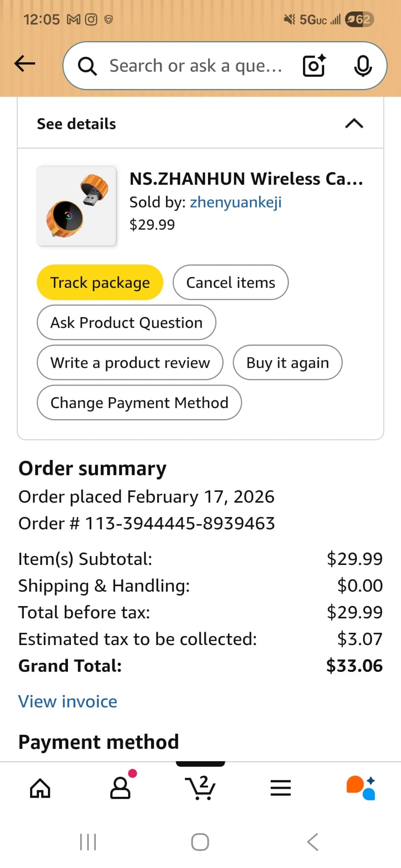This screenshot has width=401, height=868.
Task: Select Write a product review
Action: click(x=130, y=363)
